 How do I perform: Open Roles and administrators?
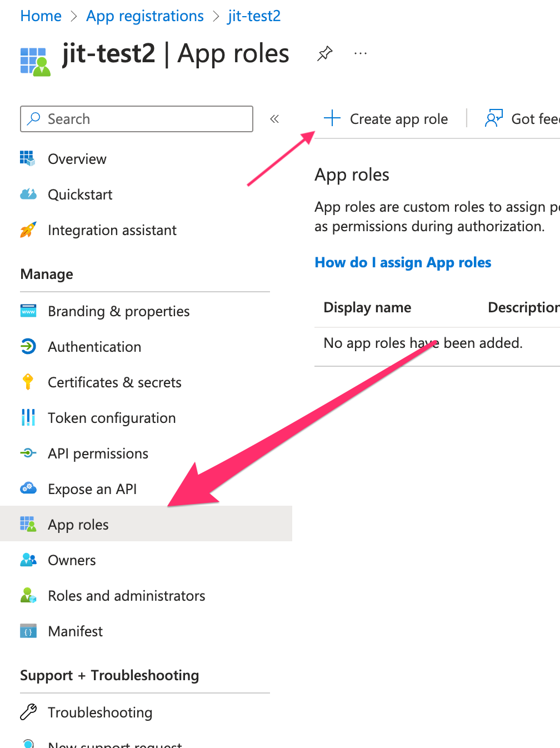coord(127,596)
